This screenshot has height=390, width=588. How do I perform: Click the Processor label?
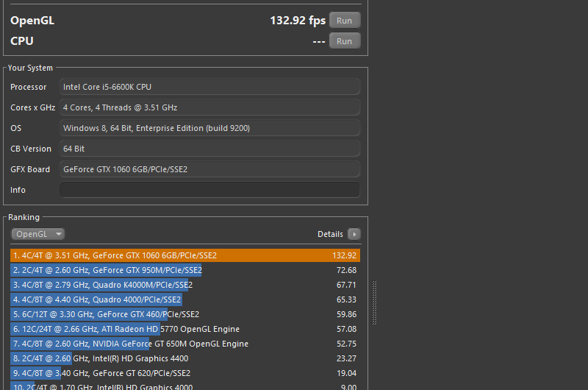click(29, 87)
